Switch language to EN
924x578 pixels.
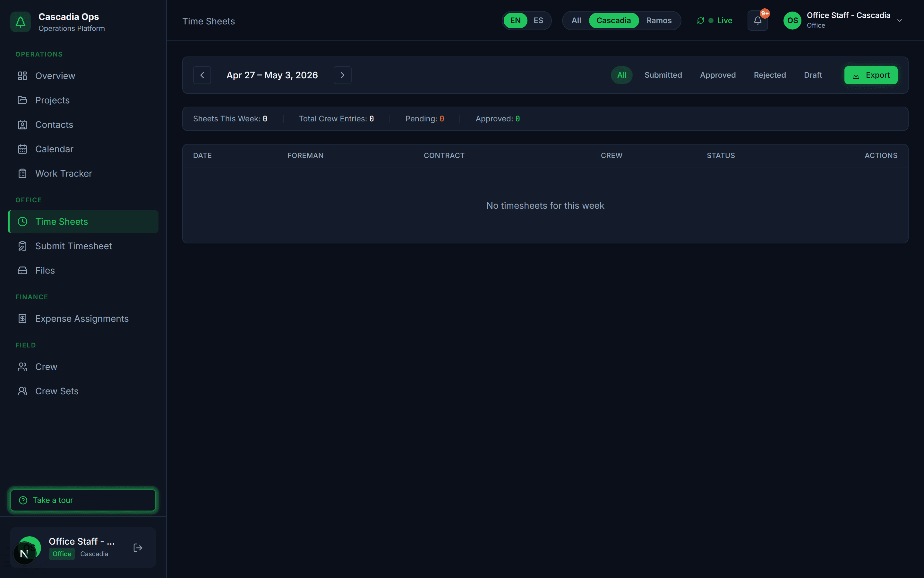(516, 21)
